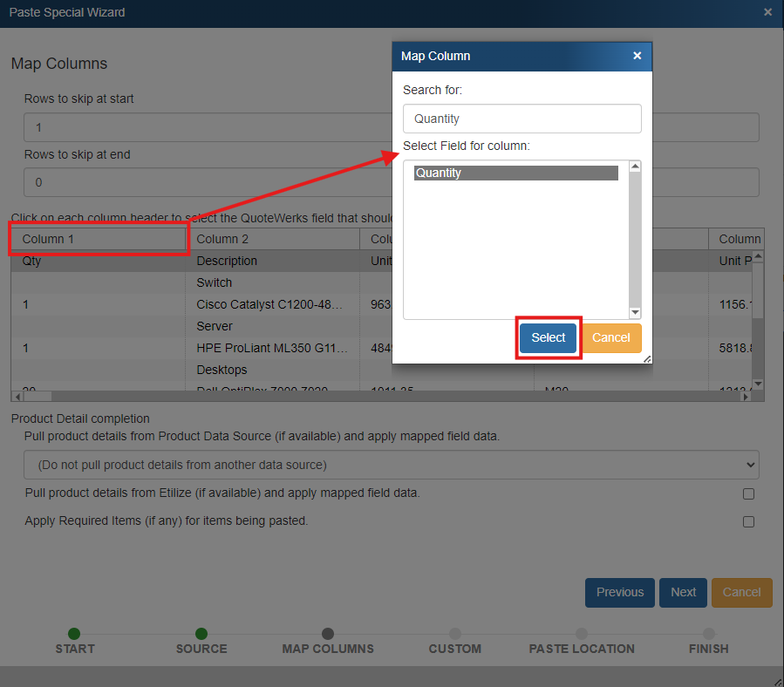Viewport: 784px width, 687px height.
Task: Click the Column 1 header
Action: click(99, 239)
